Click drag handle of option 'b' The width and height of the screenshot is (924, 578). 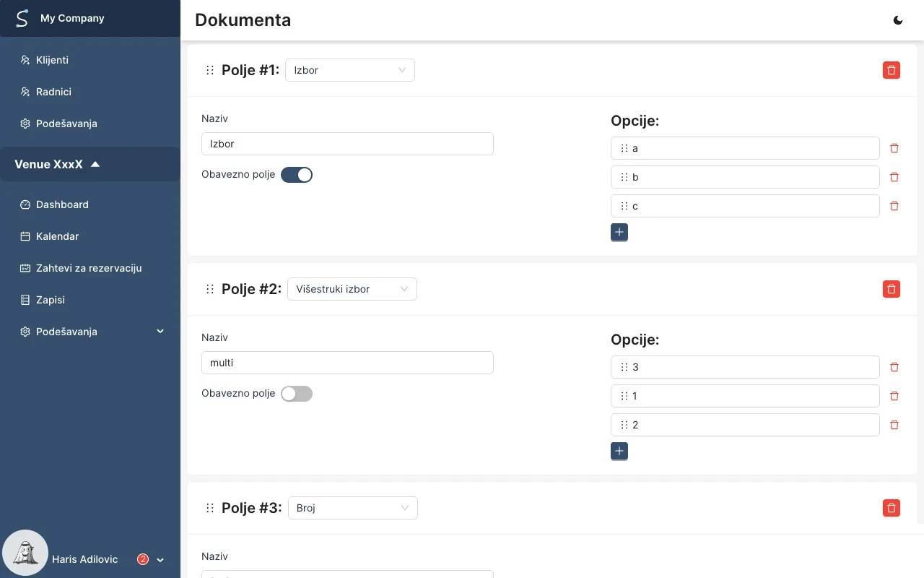coord(624,177)
